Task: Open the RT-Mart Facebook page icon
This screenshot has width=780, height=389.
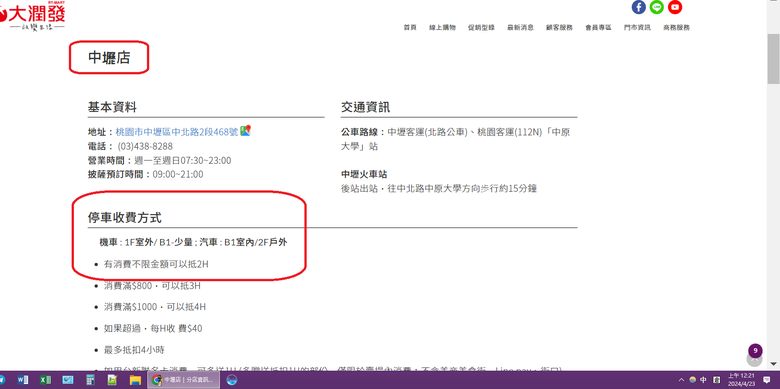Action: point(638,7)
